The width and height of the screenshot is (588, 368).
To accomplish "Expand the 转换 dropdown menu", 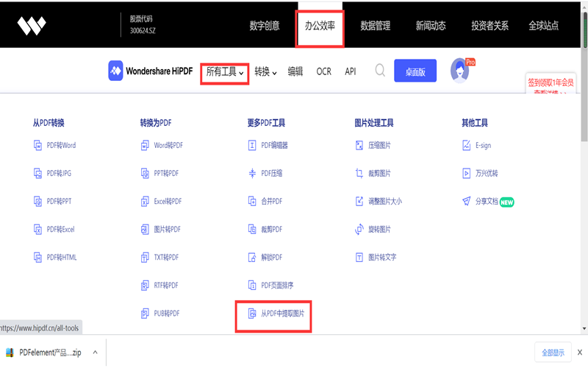I will click(x=265, y=72).
